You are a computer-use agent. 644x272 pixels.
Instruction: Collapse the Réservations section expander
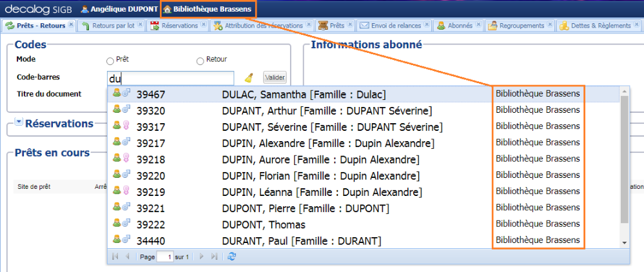19,122
